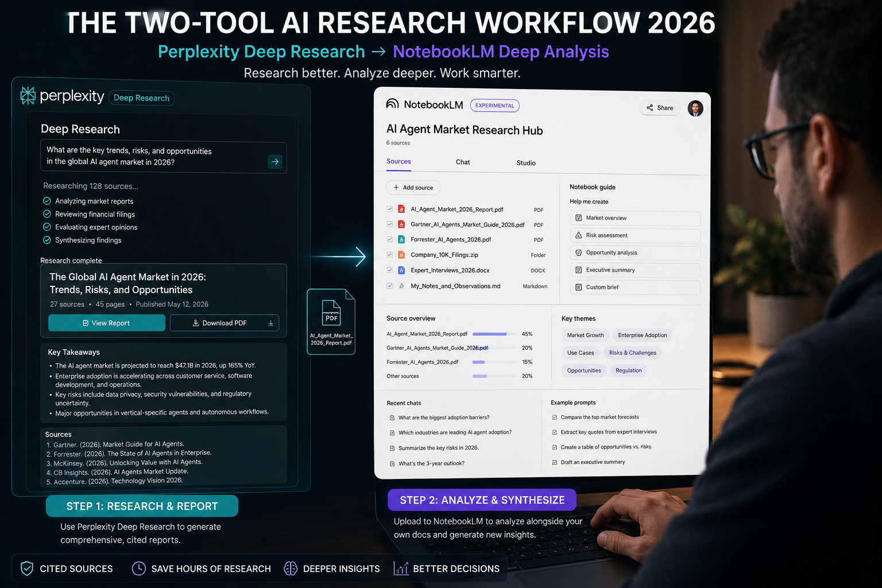Click the icon beside My_Notes_and_Observations.md
882x588 pixels.
(401, 285)
